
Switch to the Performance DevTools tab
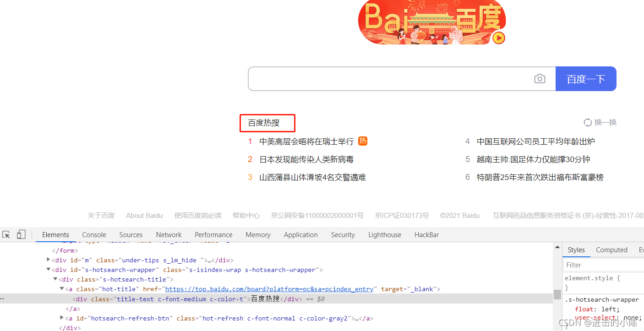[x=213, y=234]
